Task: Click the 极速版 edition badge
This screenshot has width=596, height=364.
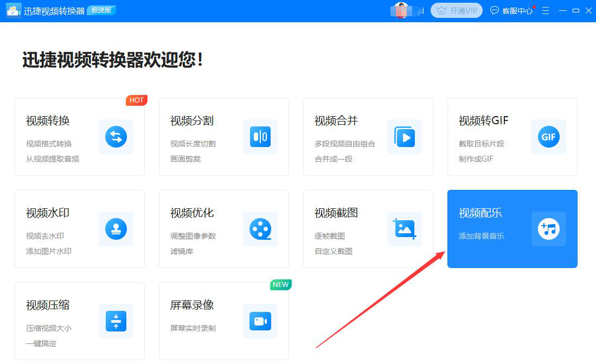Action: click(101, 10)
